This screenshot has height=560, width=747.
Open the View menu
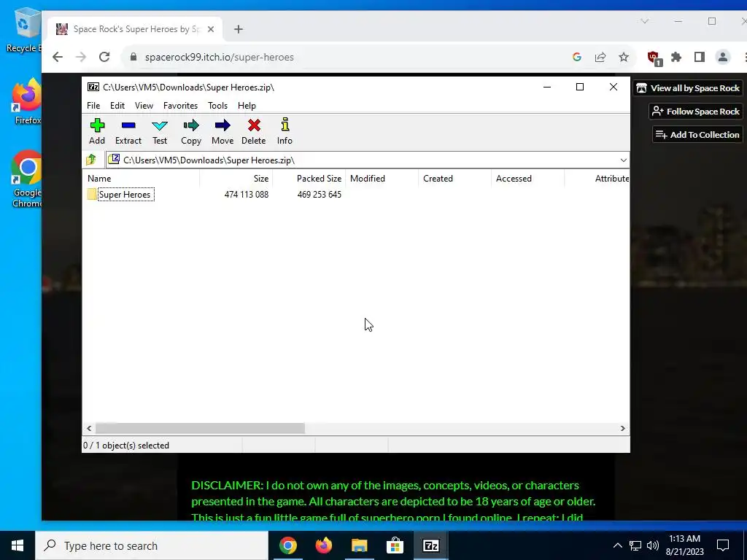pos(144,106)
